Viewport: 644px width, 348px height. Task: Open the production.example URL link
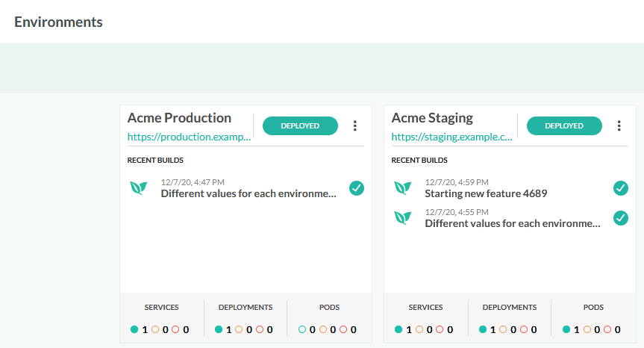pos(189,137)
